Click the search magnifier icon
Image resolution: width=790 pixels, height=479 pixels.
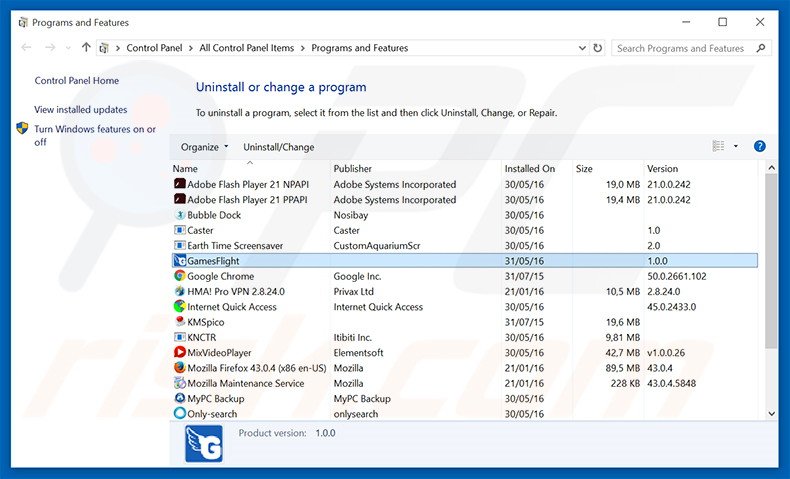pos(761,48)
